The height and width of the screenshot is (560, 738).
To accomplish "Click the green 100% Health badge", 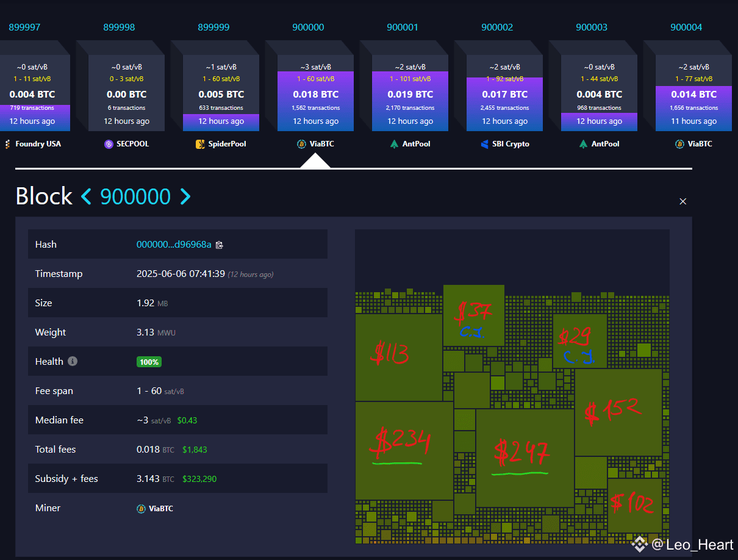I will point(149,361).
